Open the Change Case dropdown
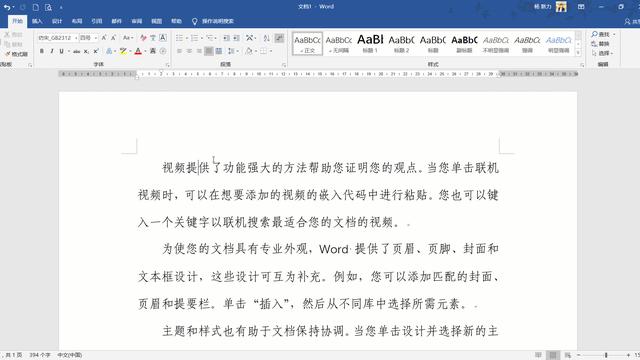This screenshot has height=360, width=640. coord(128,38)
